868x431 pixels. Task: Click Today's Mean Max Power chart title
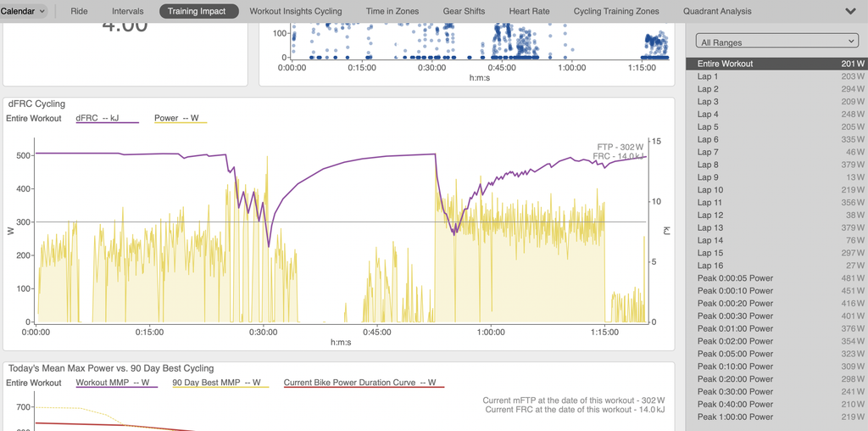click(x=111, y=368)
